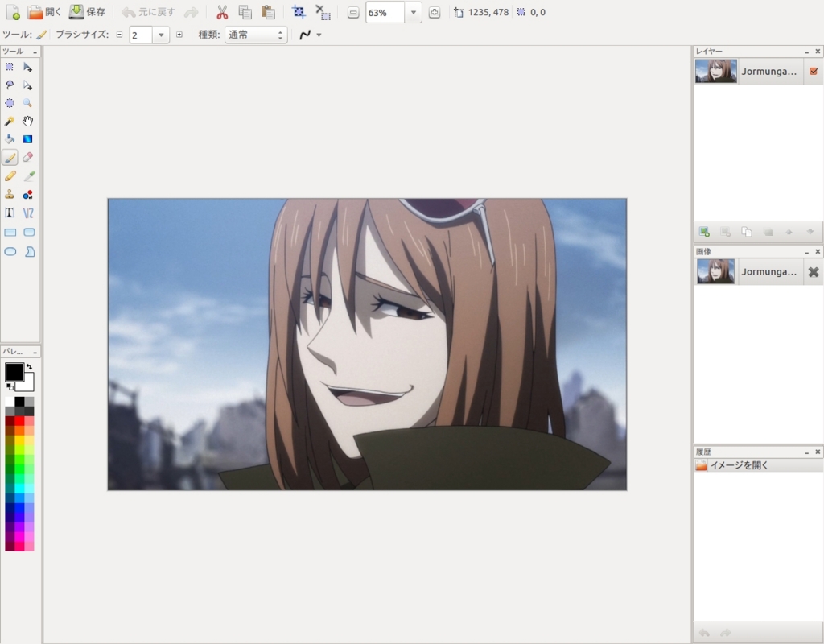Viewport: 824px width, 644px height.
Task: Click the 開く (Open) button
Action: click(44, 12)
